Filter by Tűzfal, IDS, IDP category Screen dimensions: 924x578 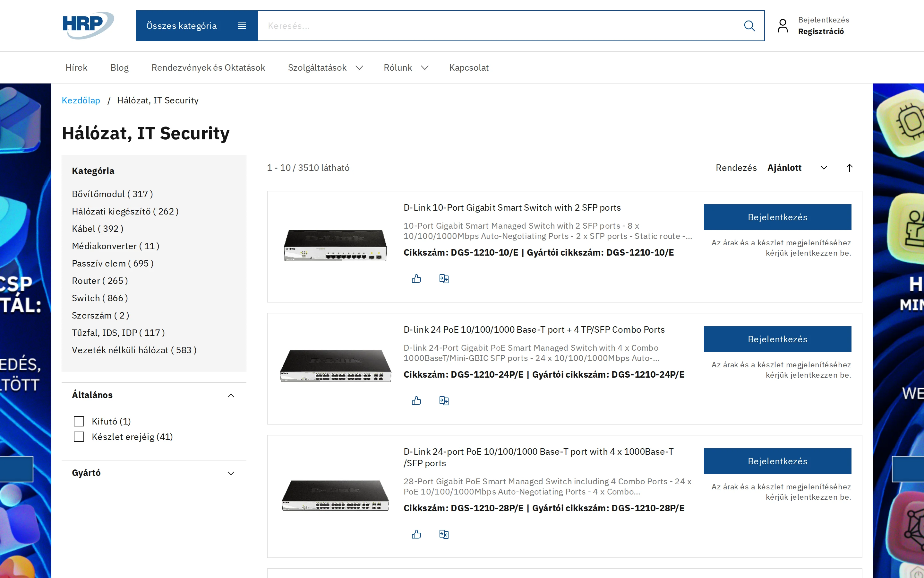point(118,333)
